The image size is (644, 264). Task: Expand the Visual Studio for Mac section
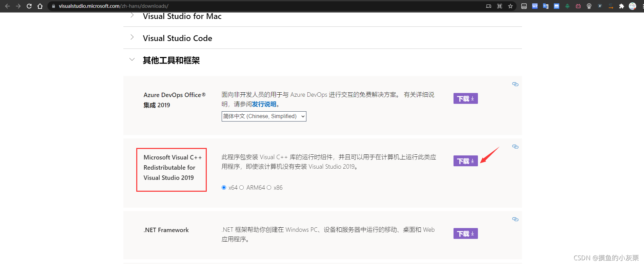coord(132,16)
